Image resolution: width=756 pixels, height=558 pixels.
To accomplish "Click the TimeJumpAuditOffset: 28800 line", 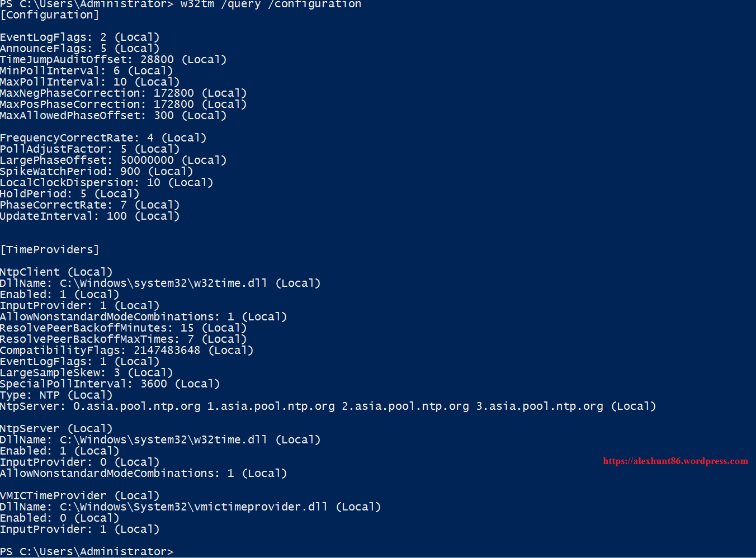I will [x=113, y=60].
